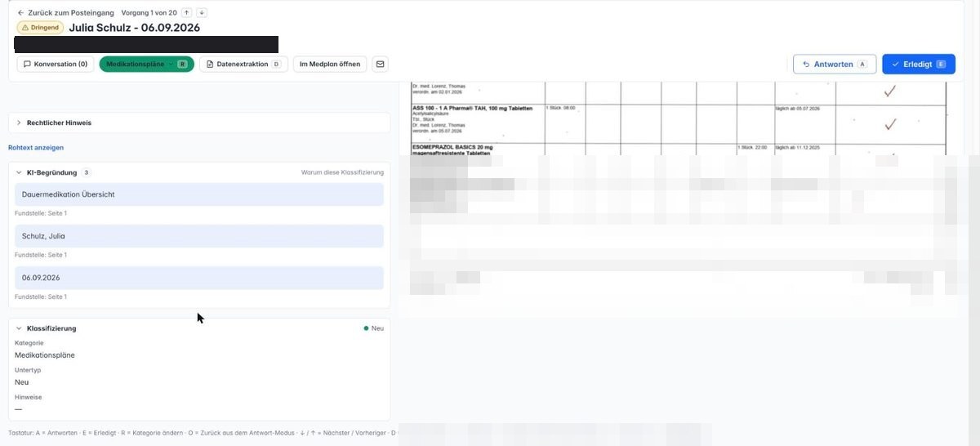Screen dimensions: 980x446
Task: Click Untertyp value Neu
Action: pyautogui.click(x=22, y=382)
